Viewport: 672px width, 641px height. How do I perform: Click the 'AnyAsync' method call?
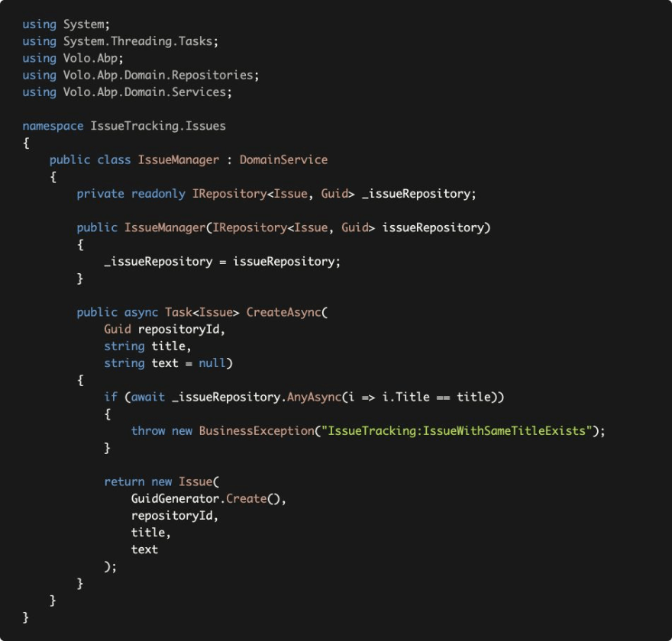click(314, 398)
